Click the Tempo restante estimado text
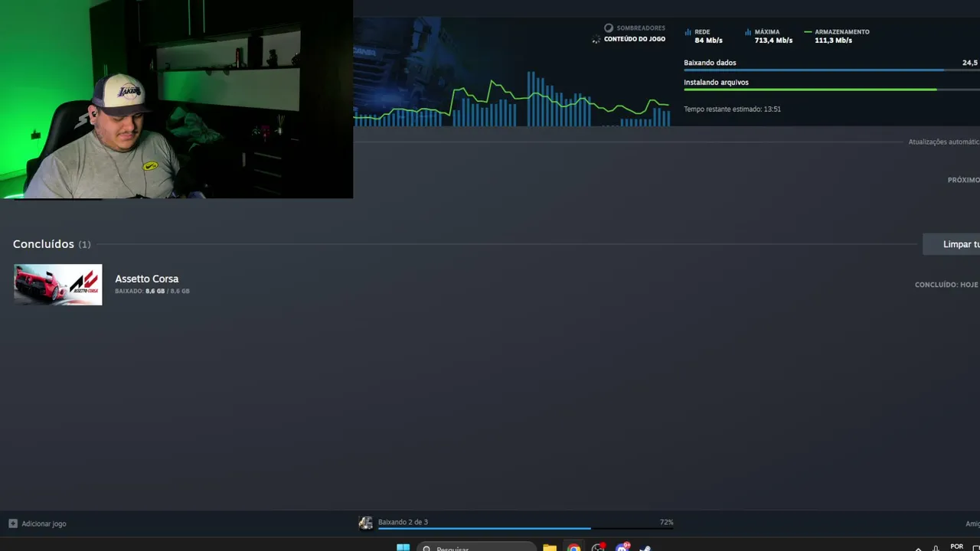Viewport: 980px width, 551px height. pyautogui.click(x=732, y=109)
